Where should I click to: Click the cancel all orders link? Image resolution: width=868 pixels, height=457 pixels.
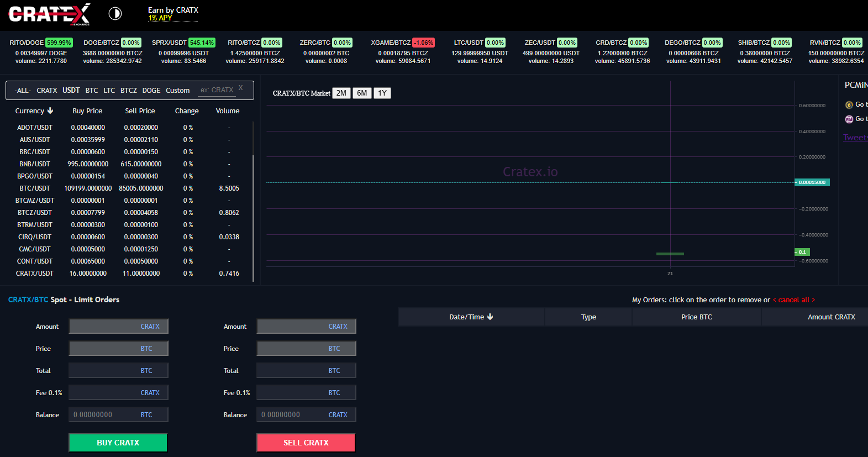[x=794, y=300]
